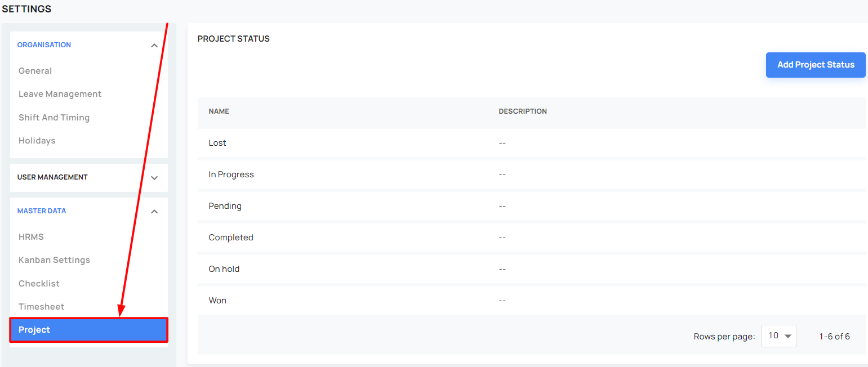This screenshot has width=868, height=367.
Task: Select the Lost status row
Action: point(531,143)
